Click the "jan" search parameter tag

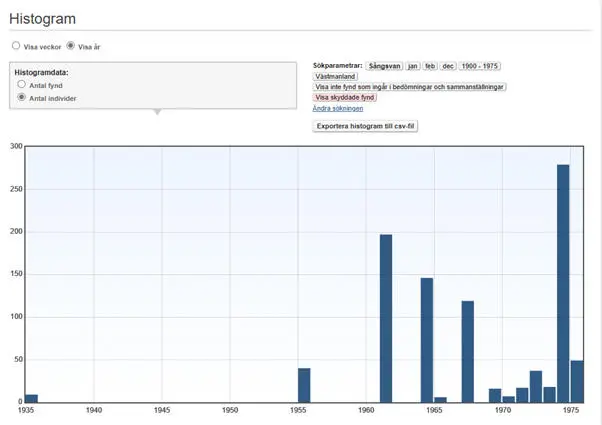412,66
